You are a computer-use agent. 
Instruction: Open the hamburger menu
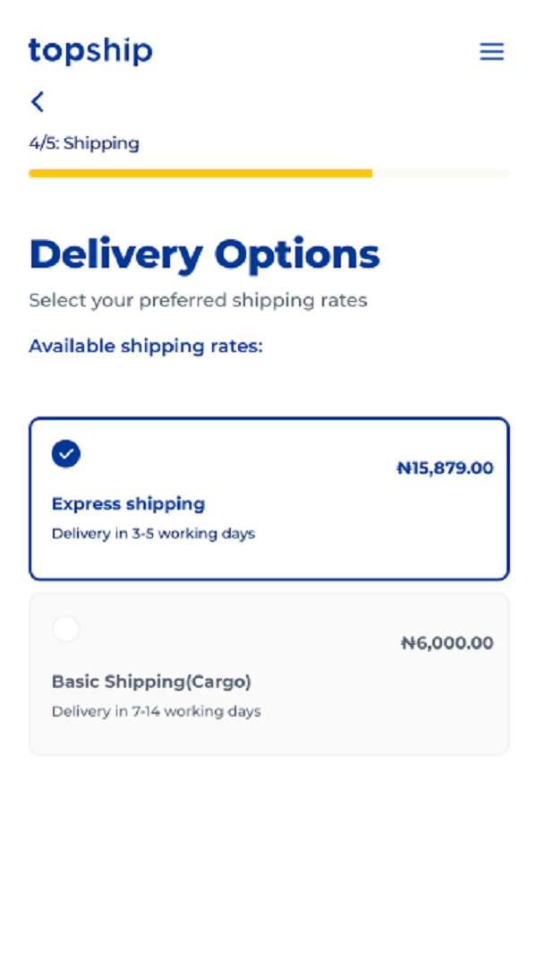tap(491, 52)
